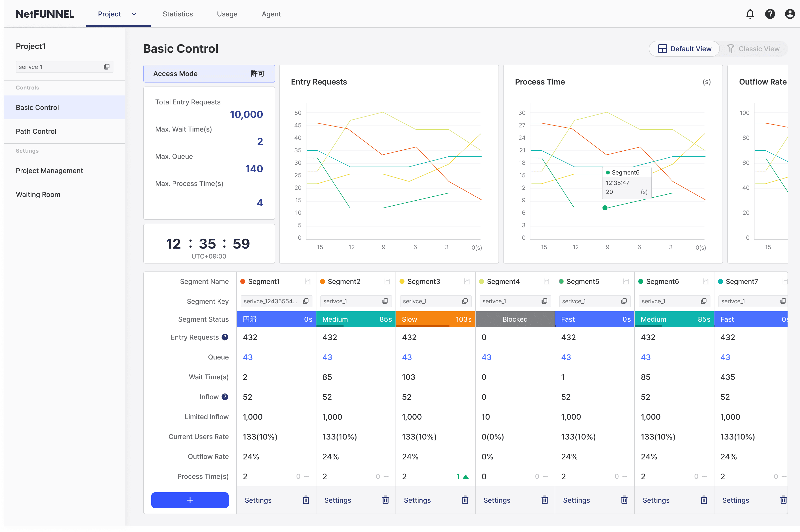This screenshot has width=800, height=532.
Task: Open the Agent tab
Action: [x=271, y=14]
